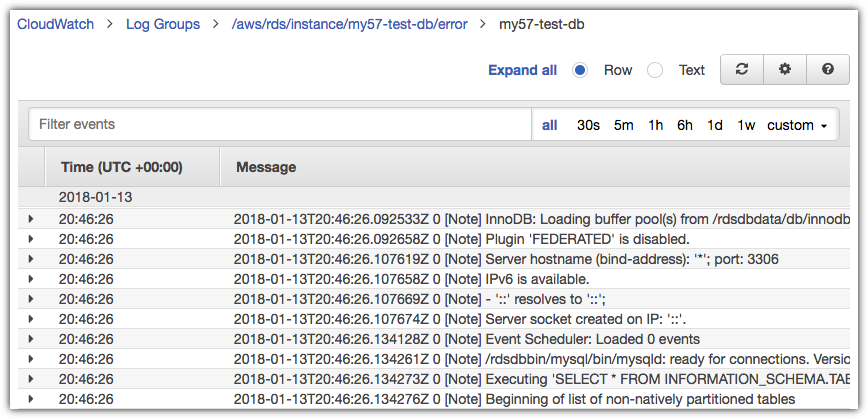Open the custom time range dropdown
The image size is (868, 419).
(797, 126)
